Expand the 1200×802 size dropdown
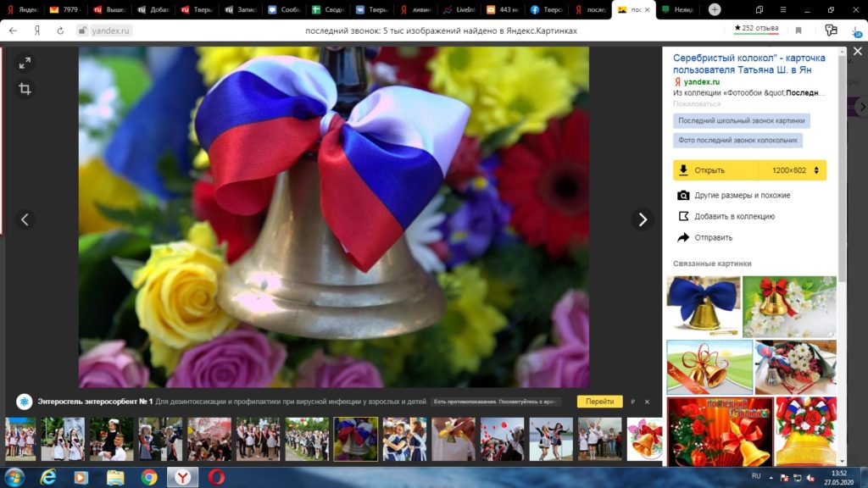Image resolution: width=868 pixels, height=488 pixels. click(x=816, y=170)
